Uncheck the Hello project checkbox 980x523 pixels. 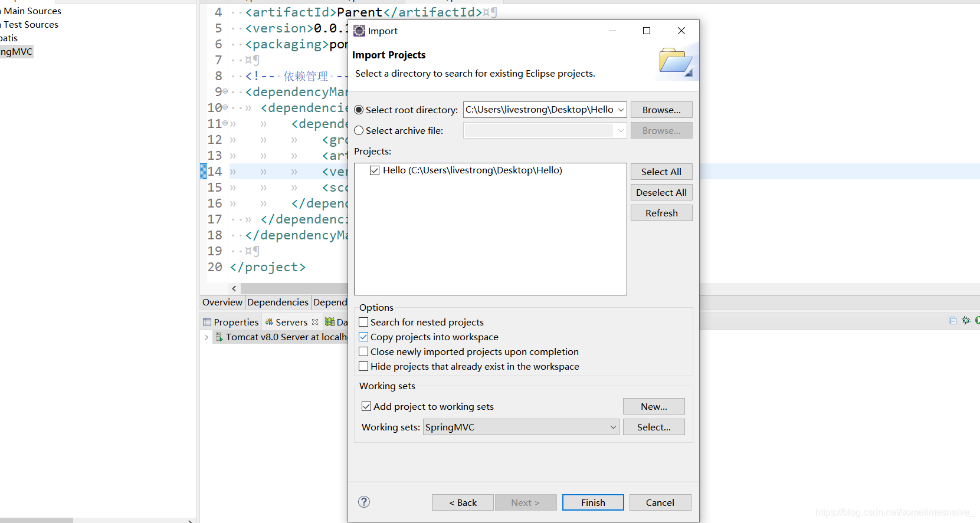[x=375, y=170]
